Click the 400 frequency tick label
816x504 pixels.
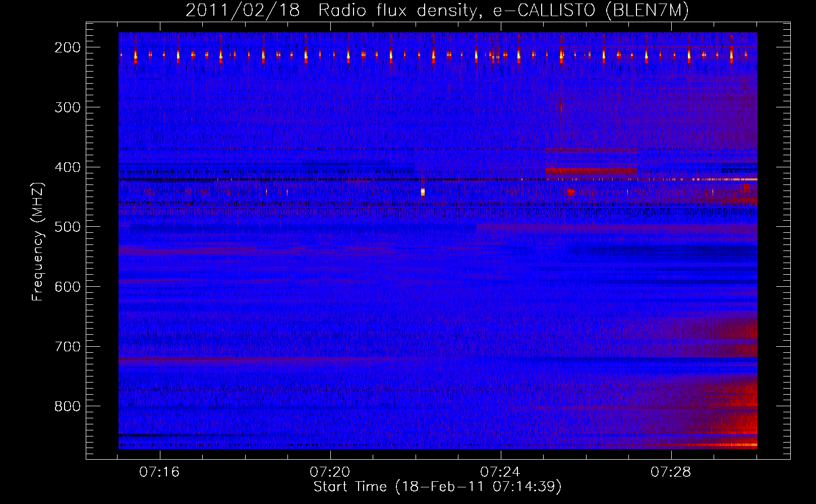click(68, 167)
